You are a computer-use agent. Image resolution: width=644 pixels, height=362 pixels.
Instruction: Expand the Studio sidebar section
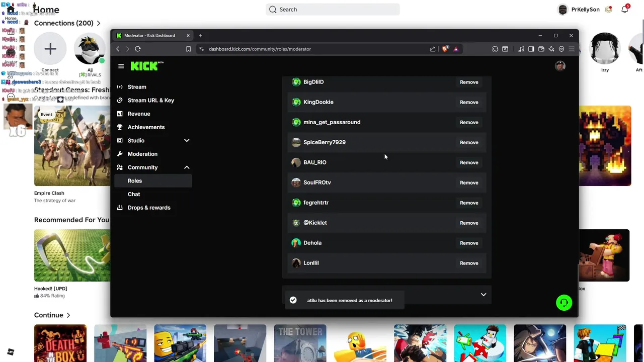187,140
